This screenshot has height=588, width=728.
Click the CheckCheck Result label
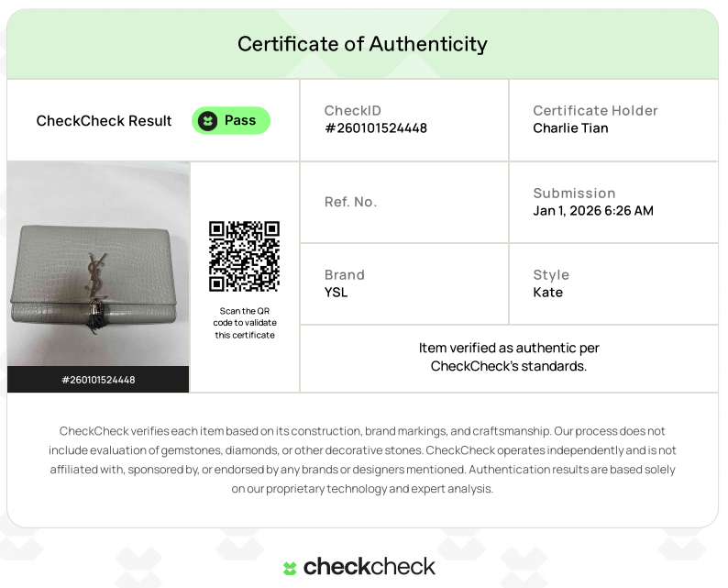104,121
